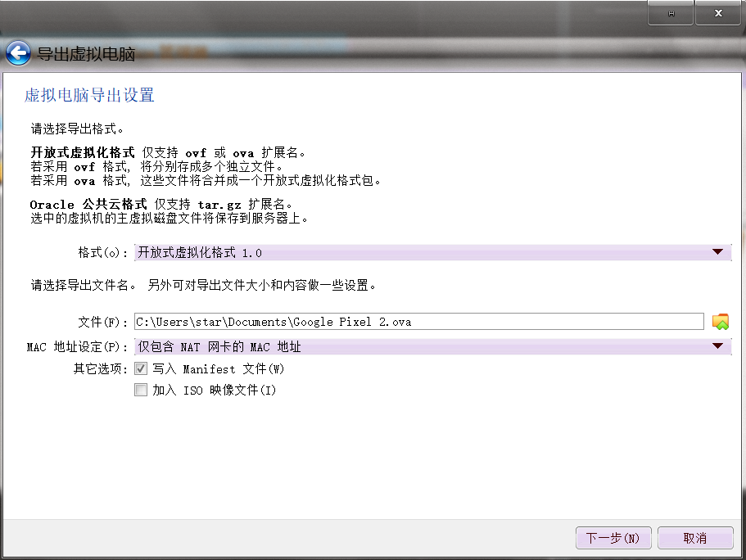This screenshot has width=746, height=560.
Task: Click the MAC 地址设定(P): field label
Action: point(78,347)
